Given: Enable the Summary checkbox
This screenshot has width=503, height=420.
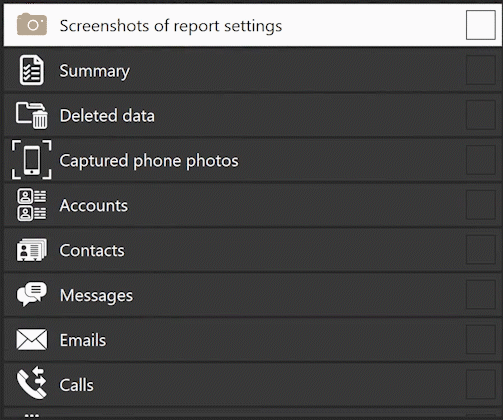Looking at the screenshot, I should [x=481, y=70].
